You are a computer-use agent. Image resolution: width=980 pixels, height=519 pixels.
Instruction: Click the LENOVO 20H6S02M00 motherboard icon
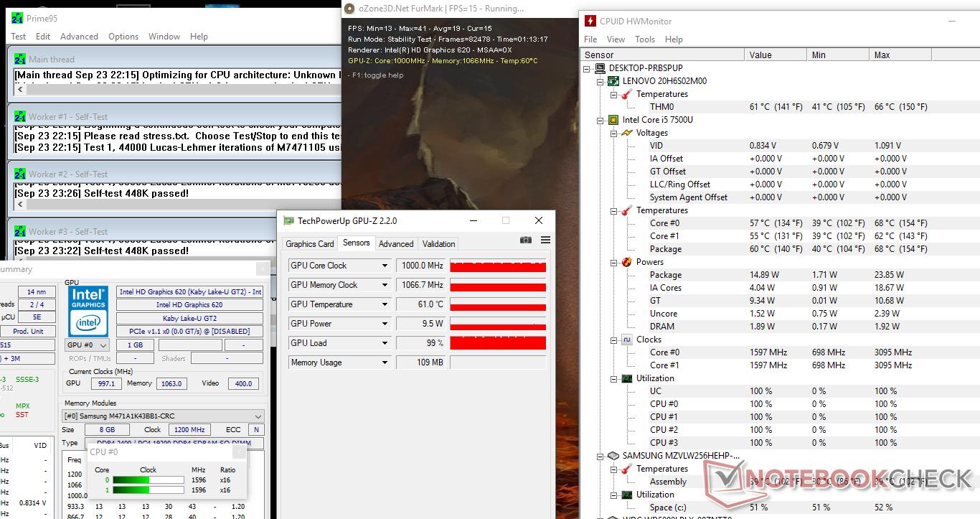point(613,81)
